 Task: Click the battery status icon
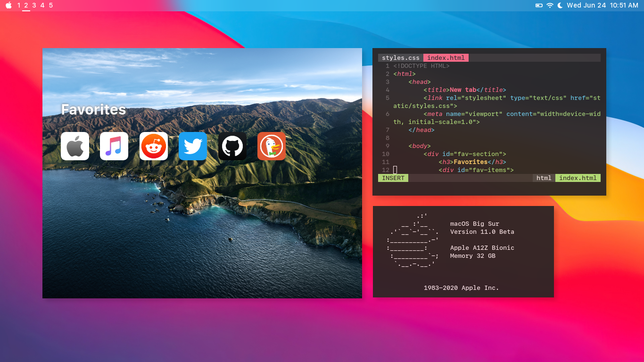click(x=539, y=5)
